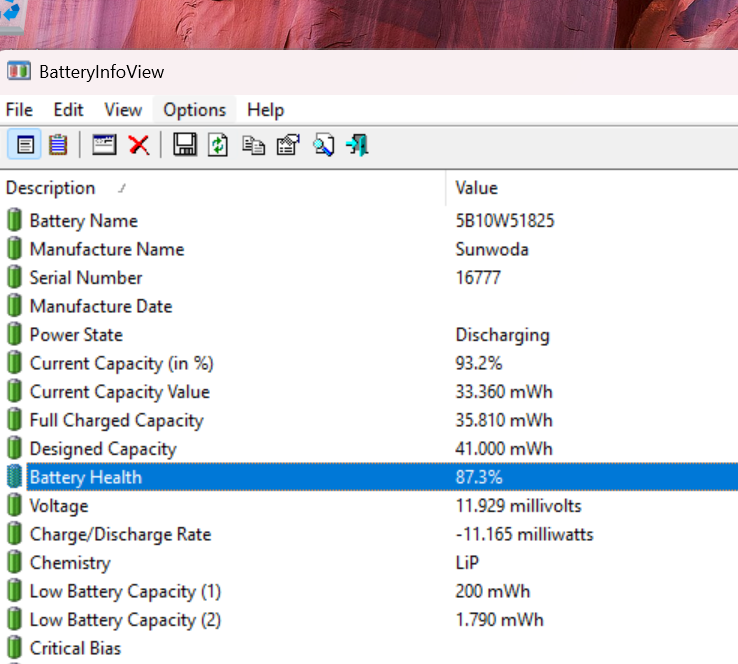Sort by the Description column header
The width and height of the screenshot is (738, 664).
coord(50,188)
